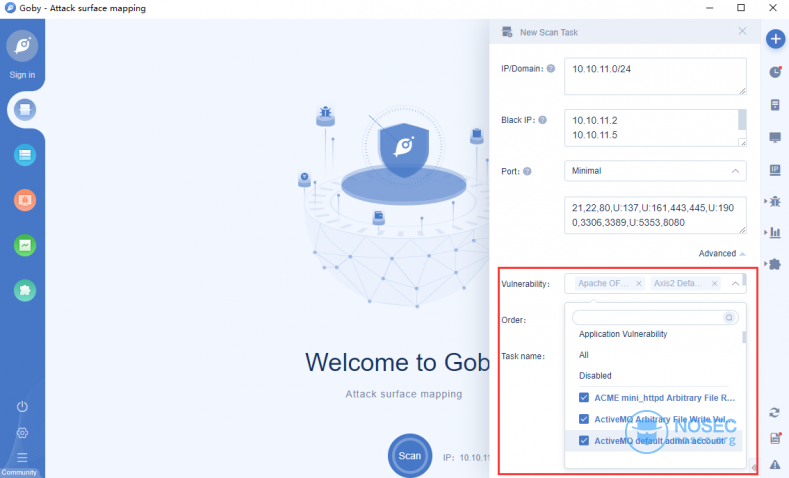Uncheck ActiveMQ Arbitrary File Write vulnerability
The height and width of the screenshot is (478, 789).
585,419
